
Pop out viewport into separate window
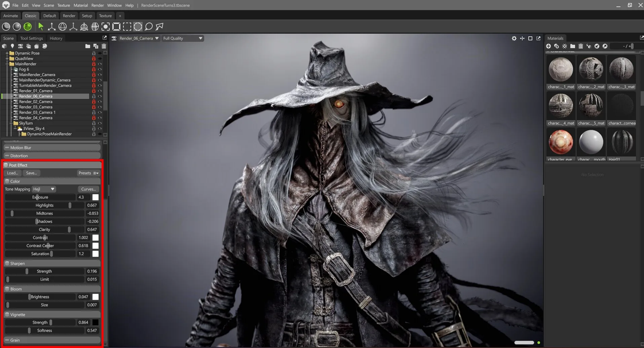pos(538,38)
